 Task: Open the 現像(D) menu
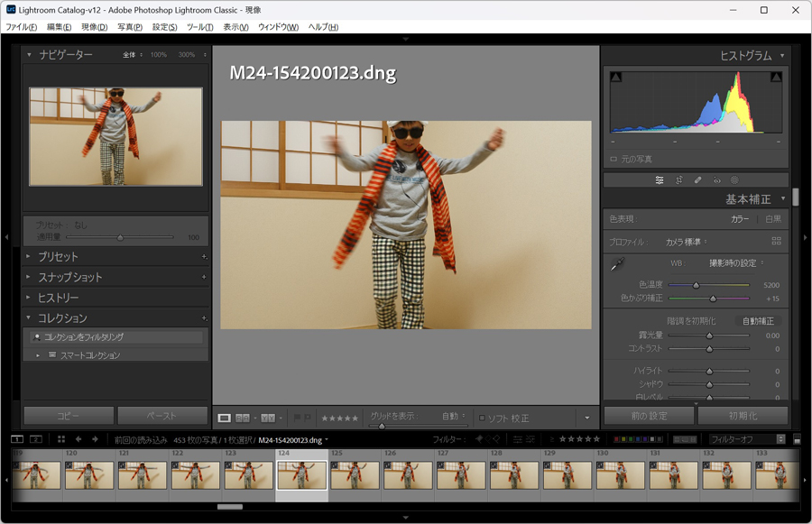pos(94,27)
